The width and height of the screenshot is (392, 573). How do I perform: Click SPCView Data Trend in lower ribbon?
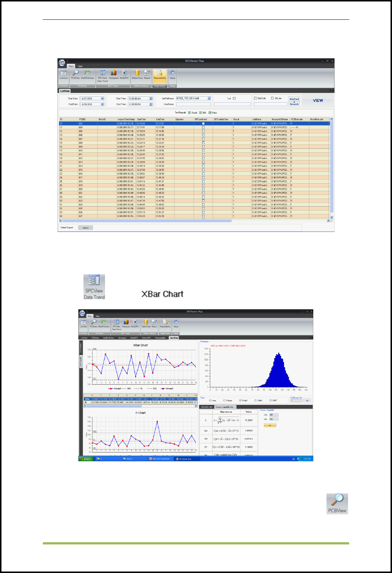tap(116, 325)
